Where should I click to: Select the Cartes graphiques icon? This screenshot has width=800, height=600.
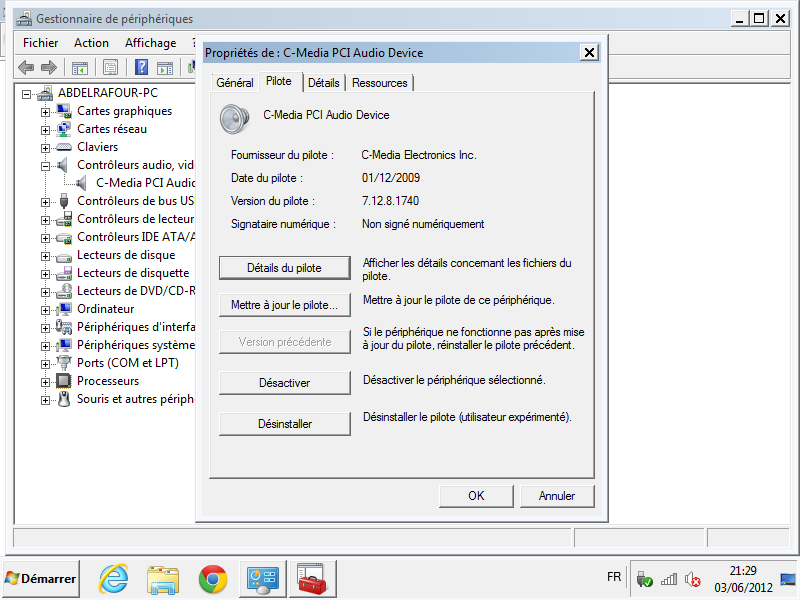(x=64, y=111)
